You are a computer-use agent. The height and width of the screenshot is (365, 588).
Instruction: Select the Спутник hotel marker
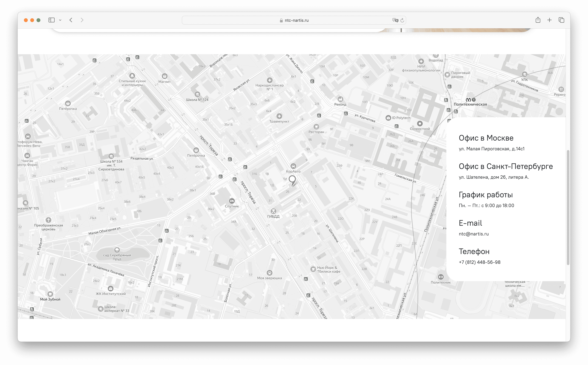tap(232, 201)
